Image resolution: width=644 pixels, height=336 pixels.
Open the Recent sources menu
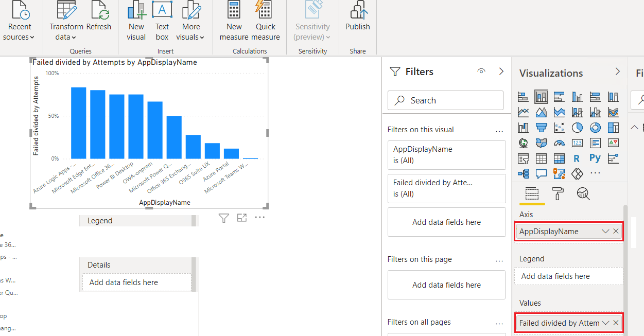19,22
